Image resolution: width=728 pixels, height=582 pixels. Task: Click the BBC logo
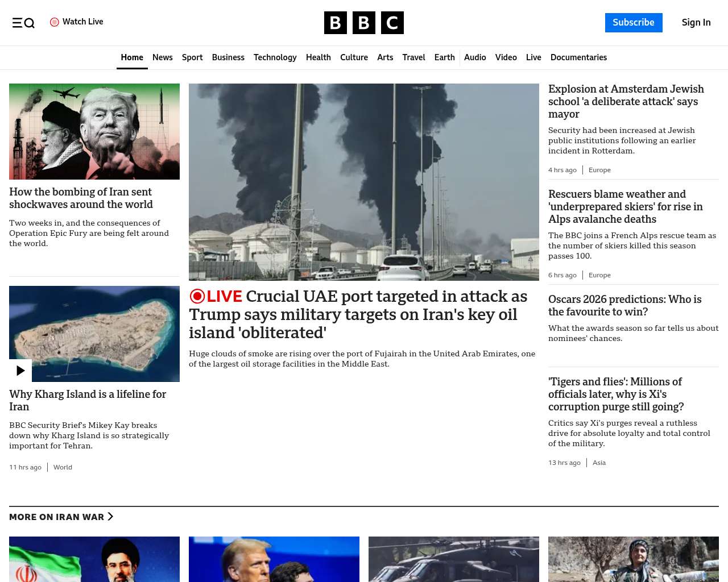(x=363, y=23)
